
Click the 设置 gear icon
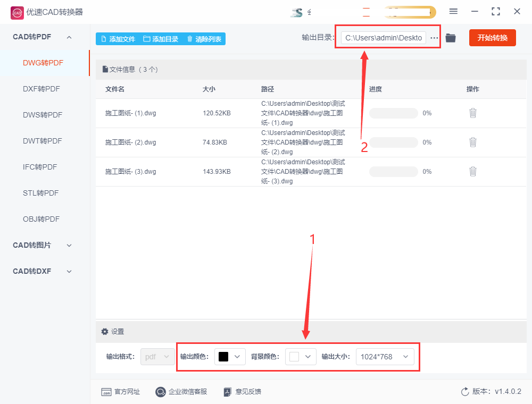pos(105,332)
